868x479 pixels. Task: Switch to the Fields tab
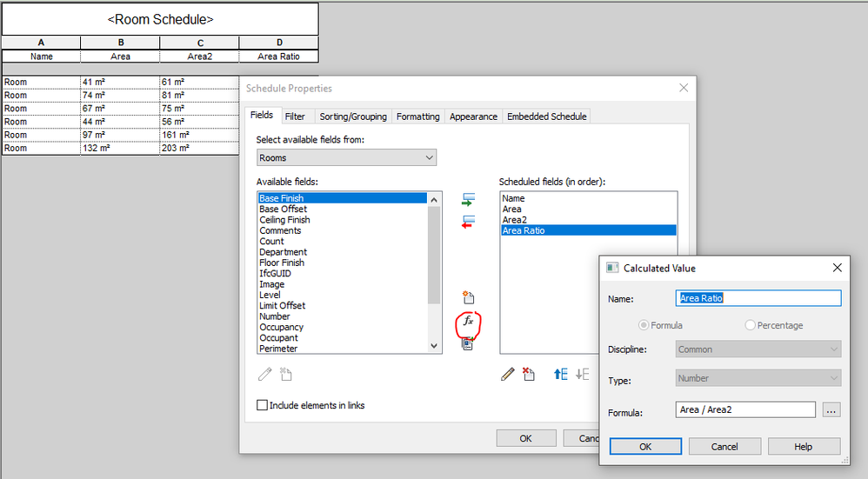click(x=261, y=115)
